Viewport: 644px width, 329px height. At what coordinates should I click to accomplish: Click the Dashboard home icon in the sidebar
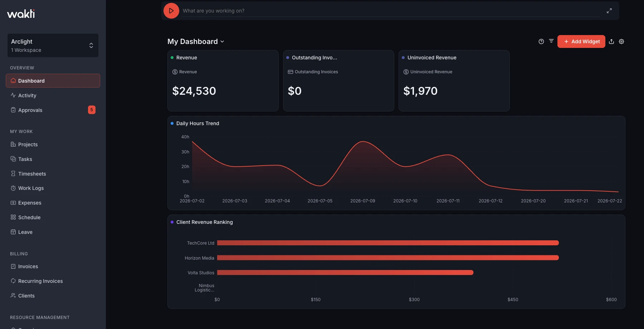point(13,80)
